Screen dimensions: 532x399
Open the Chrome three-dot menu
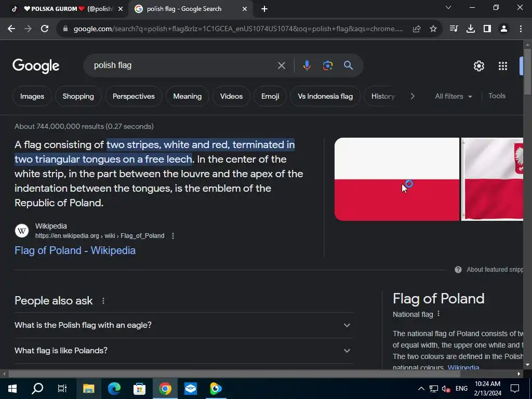pos(521,29)
